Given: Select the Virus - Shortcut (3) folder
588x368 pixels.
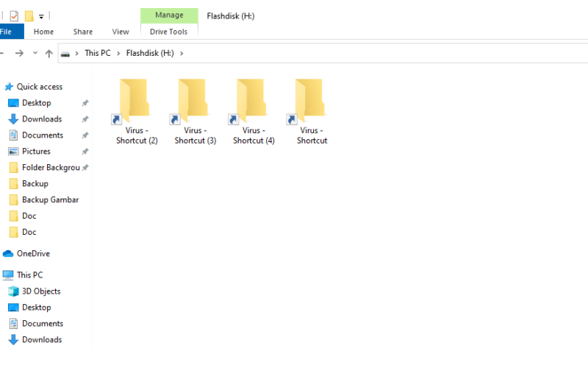Looking at the screenshot, I should tap(195, 112).
